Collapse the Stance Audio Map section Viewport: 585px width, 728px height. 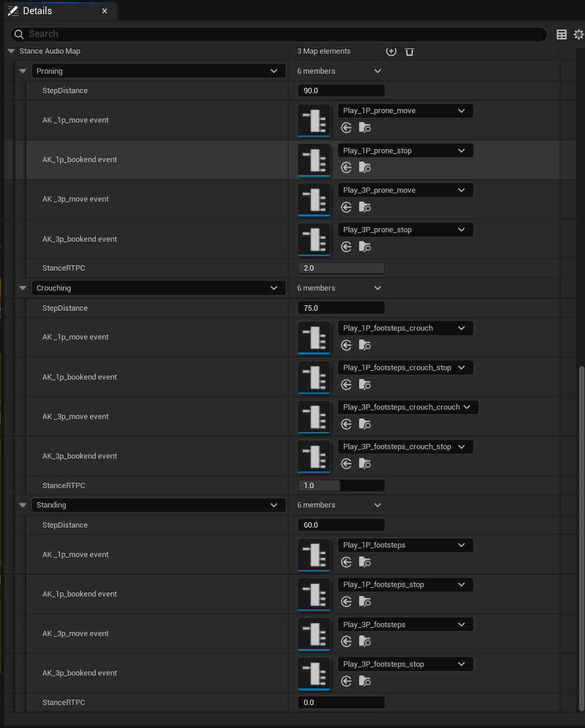[x=11, y=51]
